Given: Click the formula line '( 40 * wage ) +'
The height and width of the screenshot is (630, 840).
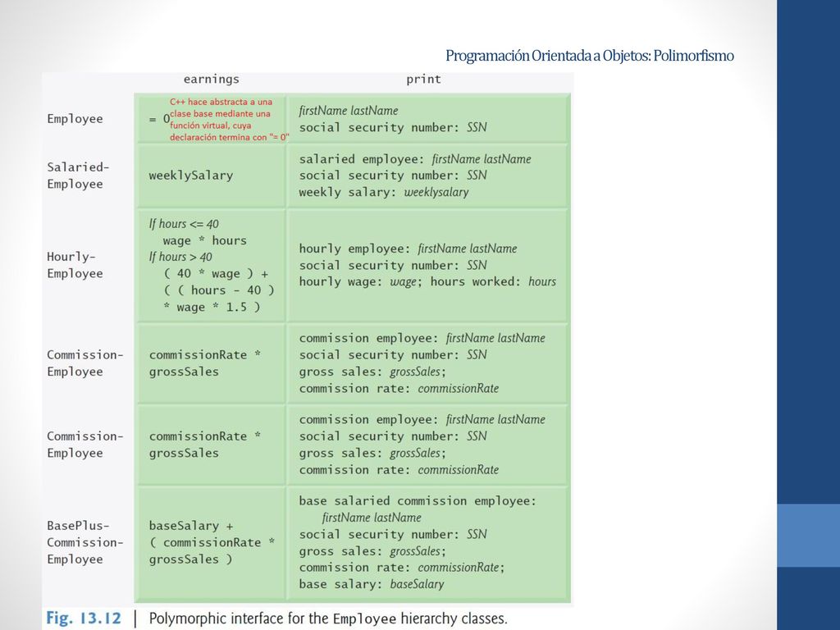Looking at the screenshot, I should pyautogui.click(x=216, y=274).
